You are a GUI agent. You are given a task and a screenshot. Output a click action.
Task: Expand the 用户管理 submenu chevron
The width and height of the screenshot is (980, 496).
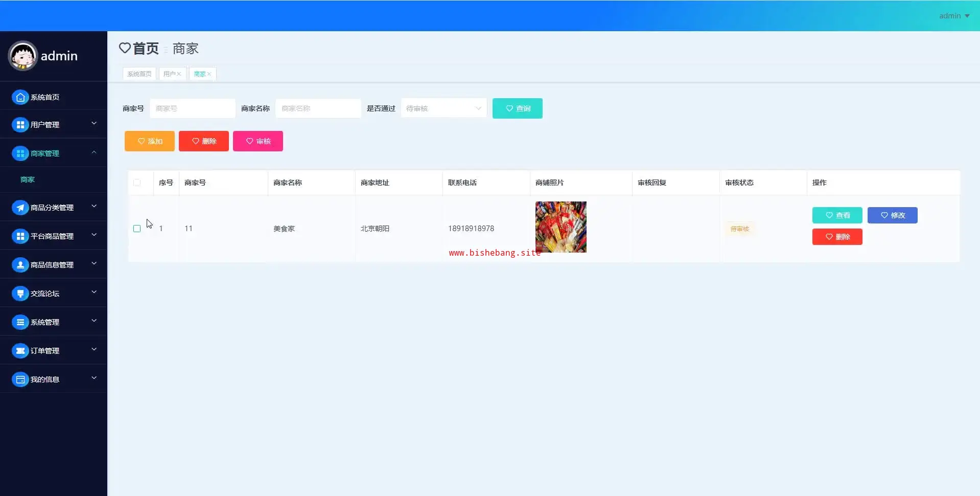(94, 123)
